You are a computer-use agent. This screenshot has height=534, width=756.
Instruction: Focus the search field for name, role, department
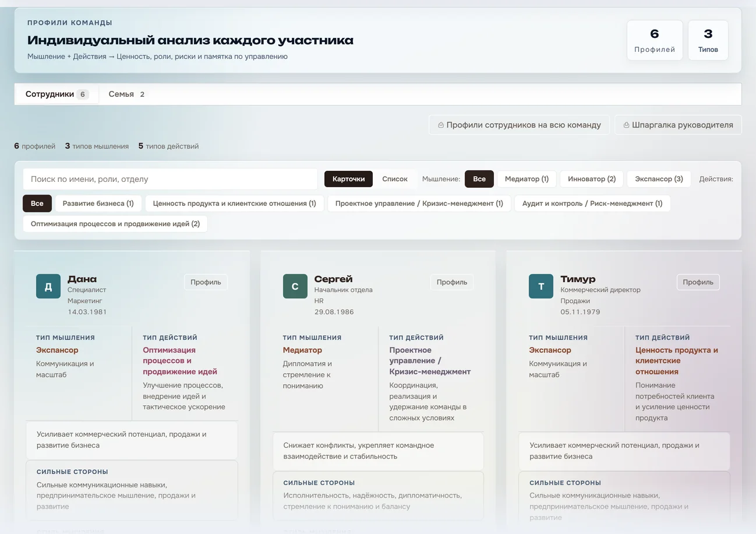point(170,179)
